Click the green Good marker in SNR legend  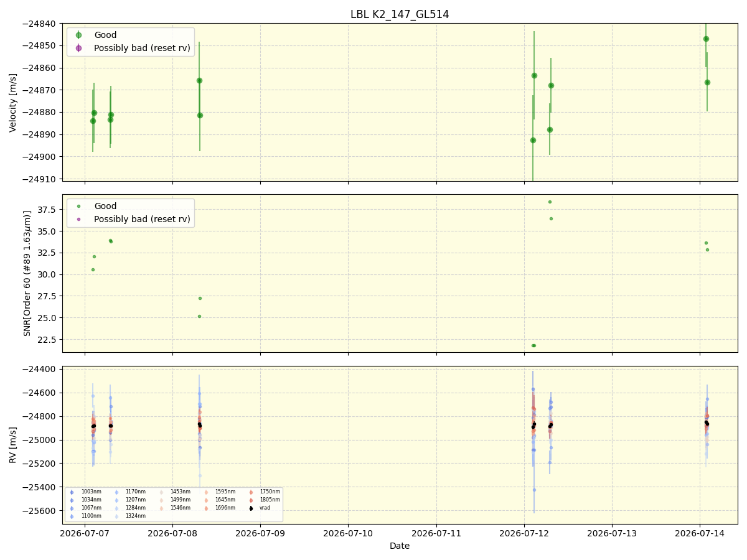pyautogui.click(x=78, y=206)
